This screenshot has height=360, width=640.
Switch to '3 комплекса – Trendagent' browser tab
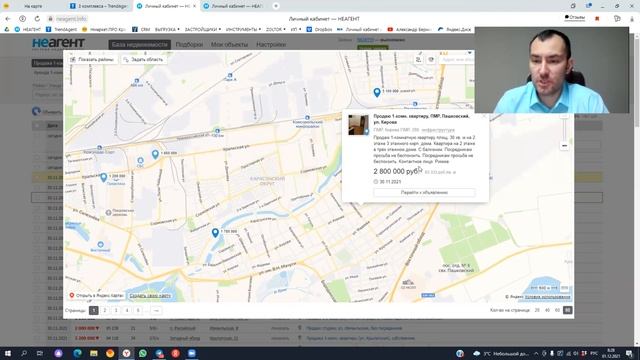pyautogui.click(x=99, y=6)
